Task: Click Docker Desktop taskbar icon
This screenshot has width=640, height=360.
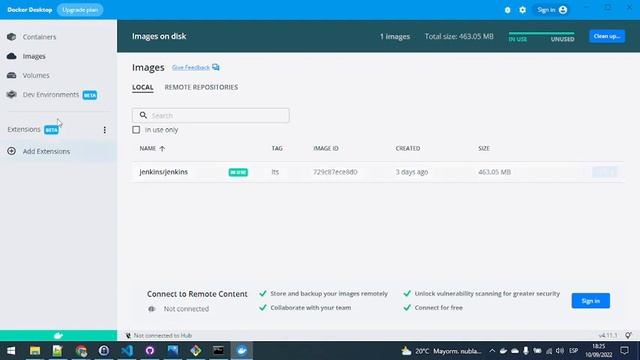Action: coord(242,351)
